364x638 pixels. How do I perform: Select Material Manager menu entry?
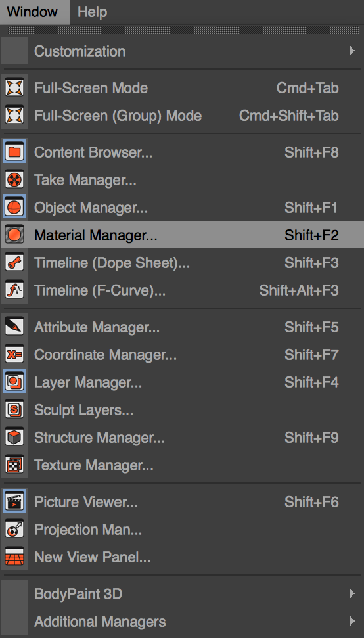[182, 235]
